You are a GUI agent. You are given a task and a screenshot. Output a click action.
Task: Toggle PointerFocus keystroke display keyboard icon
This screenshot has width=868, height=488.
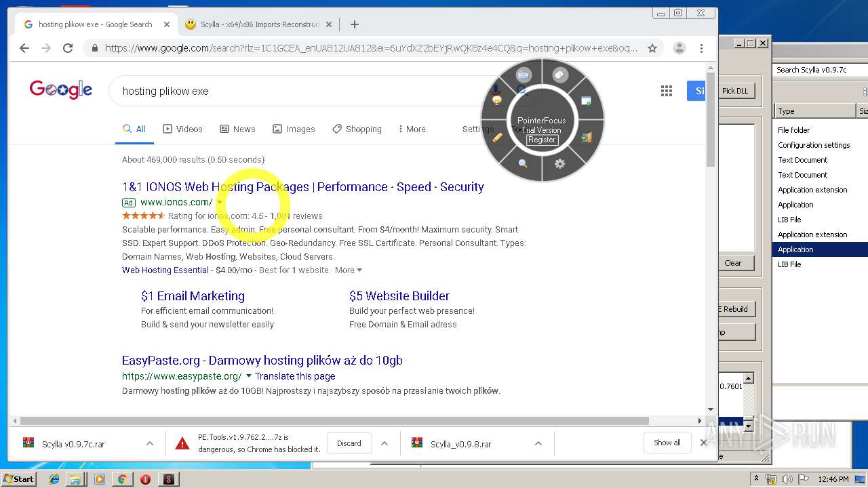(x=523, y=75)
